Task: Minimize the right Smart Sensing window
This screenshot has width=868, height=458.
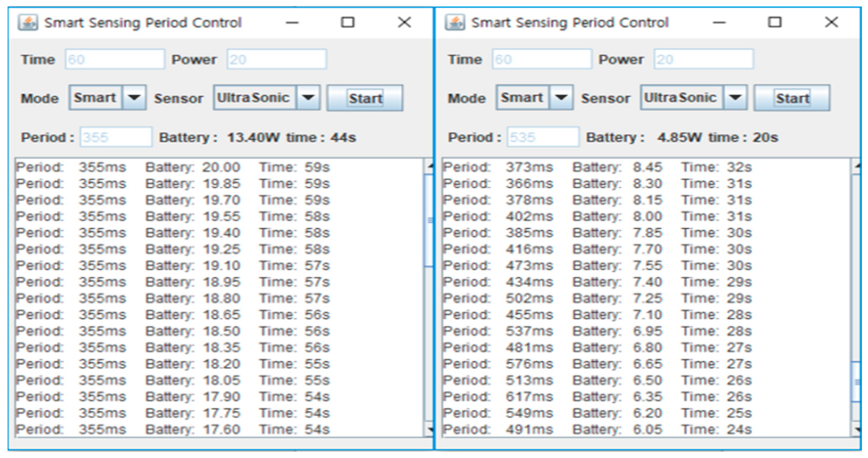Action: tap(719, 23)
